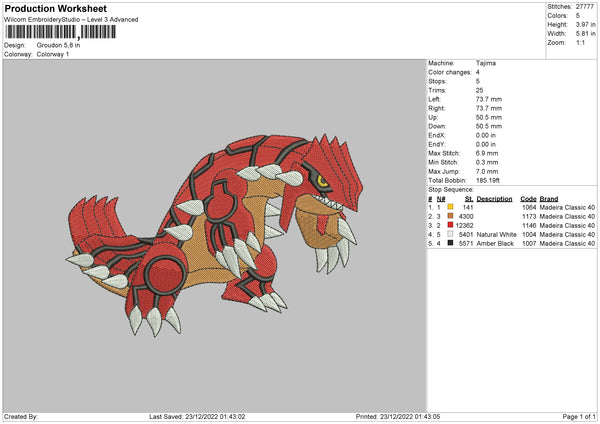
Task: Select stitch count '12362' in stop row 3
Action: click(465, 225)
